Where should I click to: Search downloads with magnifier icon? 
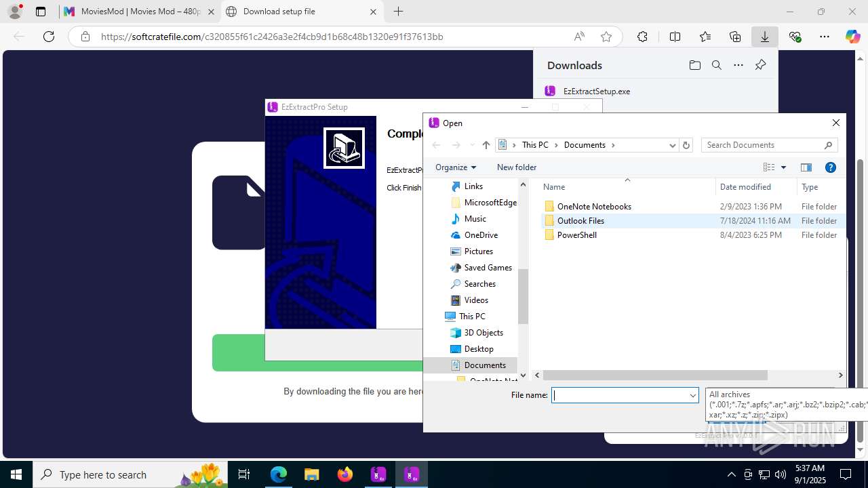(x=716, y=65)
